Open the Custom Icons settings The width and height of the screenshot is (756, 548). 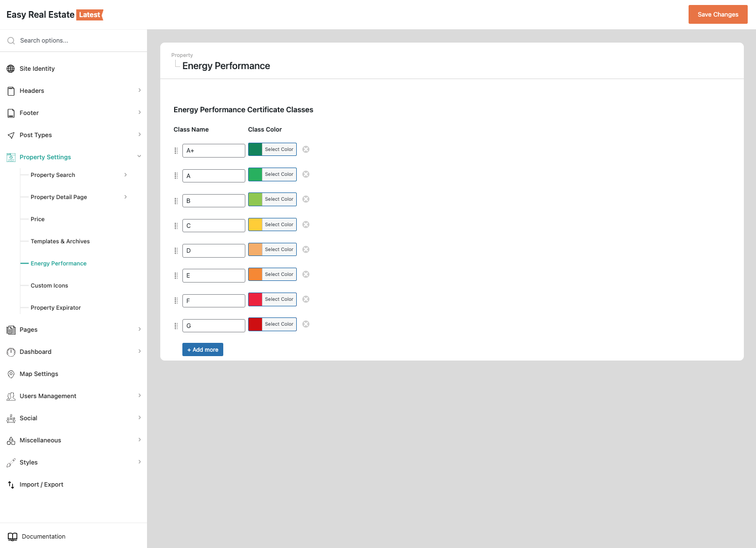[x=49, y=286]
